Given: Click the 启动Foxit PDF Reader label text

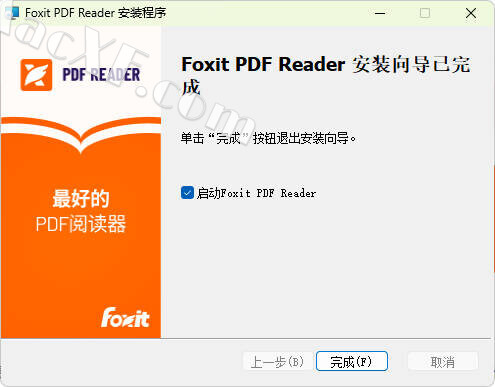Looking at the screenshot, I should (x=256, y=193).
